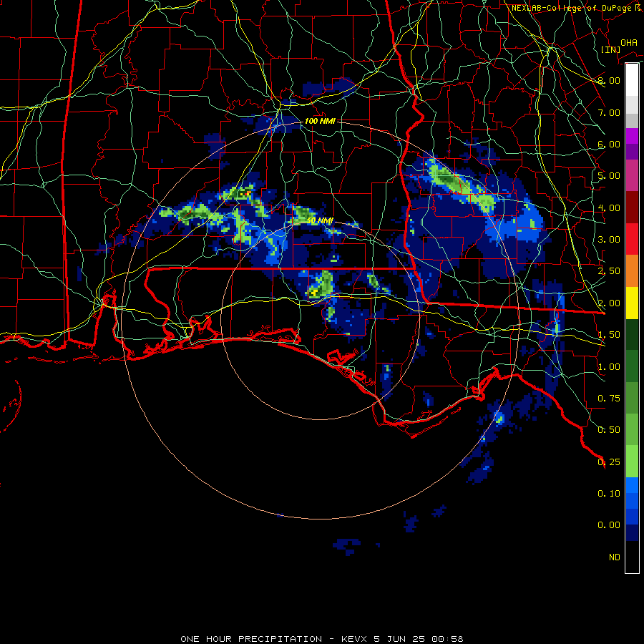Click the 1.00 legend value
The height and width of the screenshot is (644, 644).
click(609, 367)
